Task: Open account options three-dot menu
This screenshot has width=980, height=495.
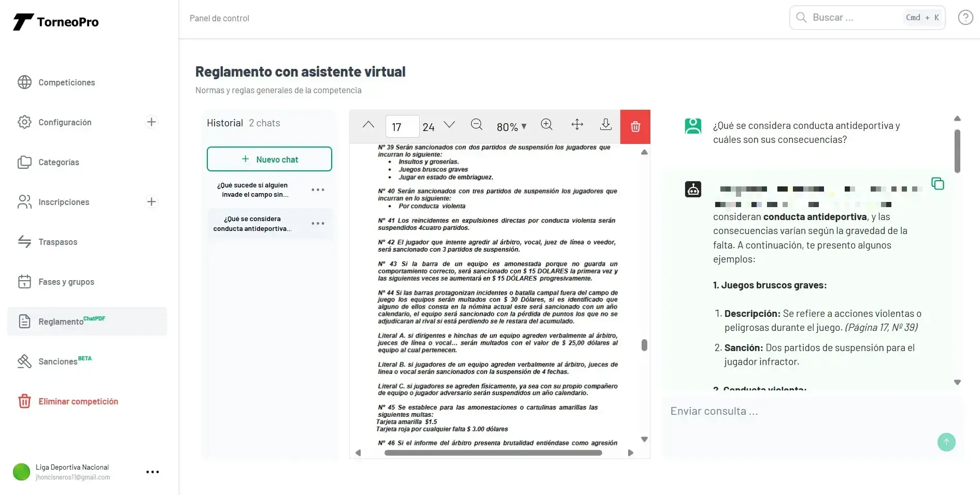Action: click(x=152, y=472)
